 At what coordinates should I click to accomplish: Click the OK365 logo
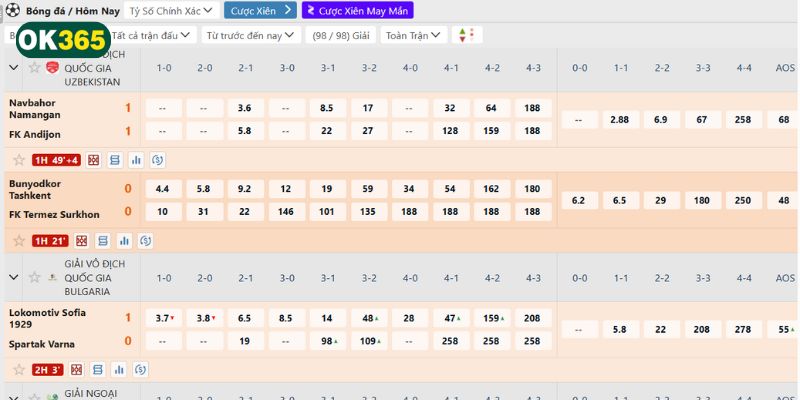tap(62, 40)
